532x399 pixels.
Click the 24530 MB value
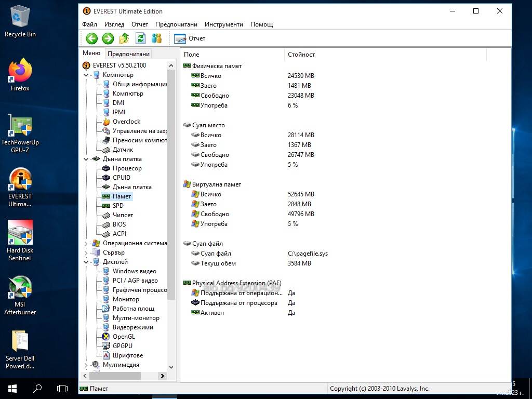(x=301, y=76)
